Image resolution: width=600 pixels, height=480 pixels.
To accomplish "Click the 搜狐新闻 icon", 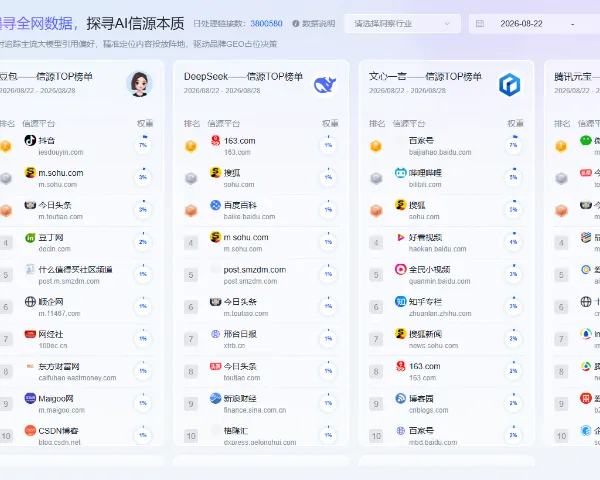I will point(401,334).
